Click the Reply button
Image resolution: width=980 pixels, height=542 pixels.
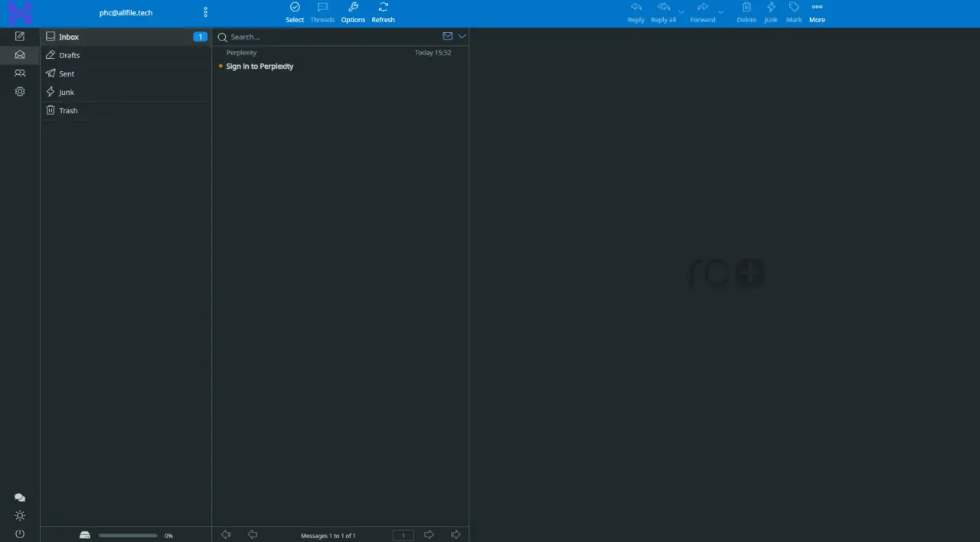click(x=636, y=12)
